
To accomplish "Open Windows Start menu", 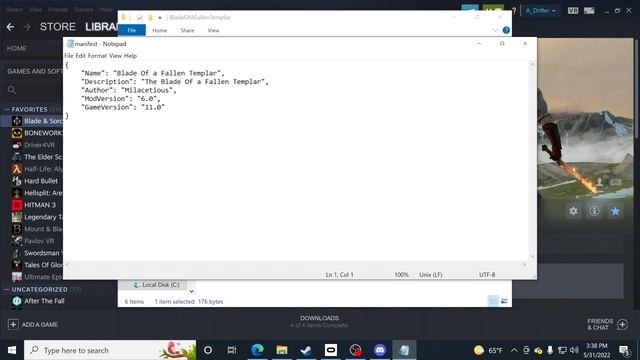I will pyautogui.click(x=12, y=350).
